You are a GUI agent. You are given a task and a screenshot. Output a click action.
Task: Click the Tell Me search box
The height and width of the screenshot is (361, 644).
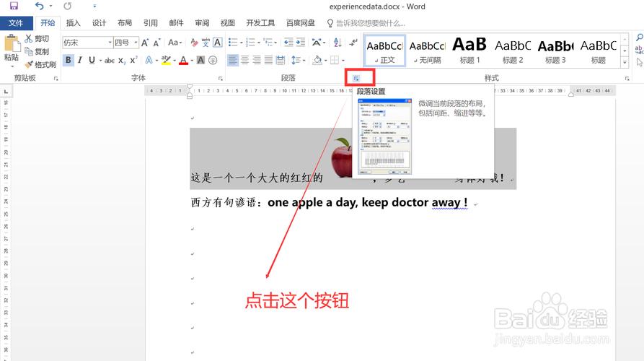pos(366,23)
